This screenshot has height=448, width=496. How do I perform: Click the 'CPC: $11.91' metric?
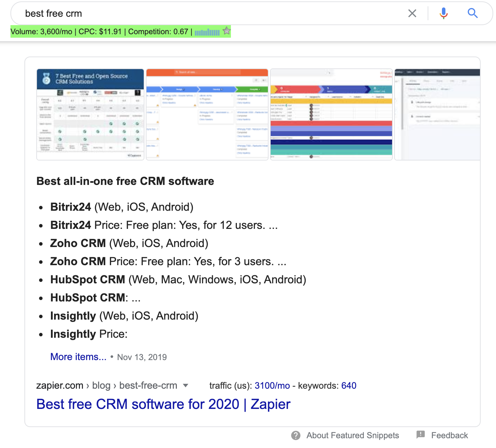100,32
